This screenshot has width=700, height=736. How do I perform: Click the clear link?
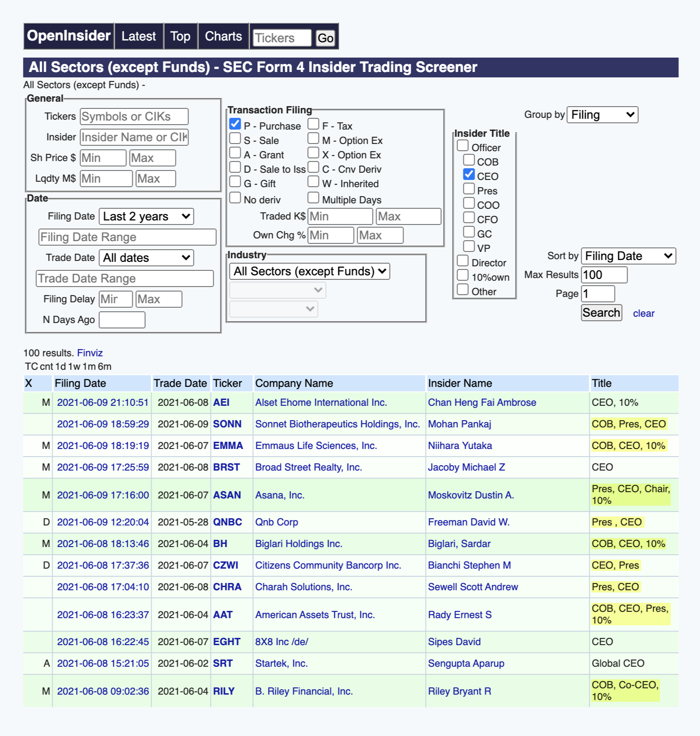(x=644, y=314)
